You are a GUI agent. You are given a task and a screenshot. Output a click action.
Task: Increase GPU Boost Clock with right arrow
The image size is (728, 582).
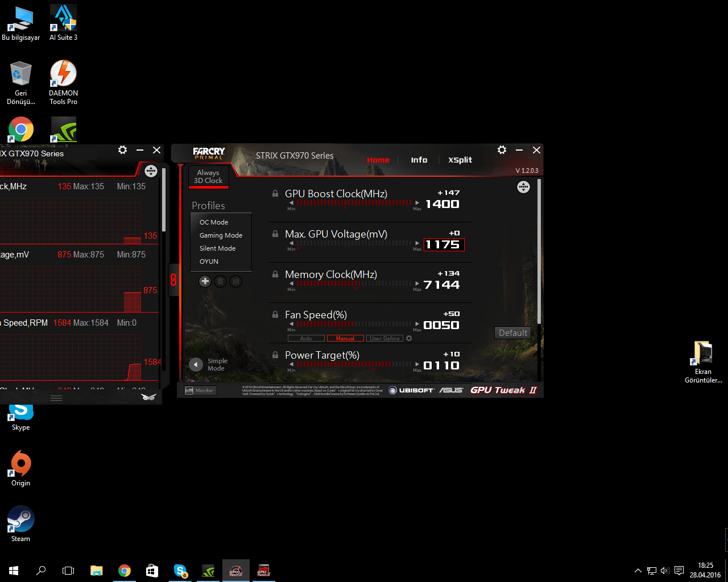pos(417,203)
